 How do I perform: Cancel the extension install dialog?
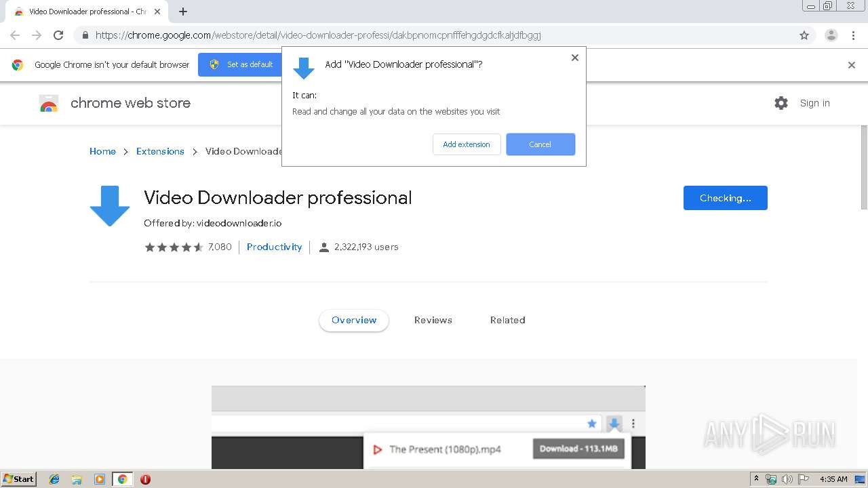[540, 144]
